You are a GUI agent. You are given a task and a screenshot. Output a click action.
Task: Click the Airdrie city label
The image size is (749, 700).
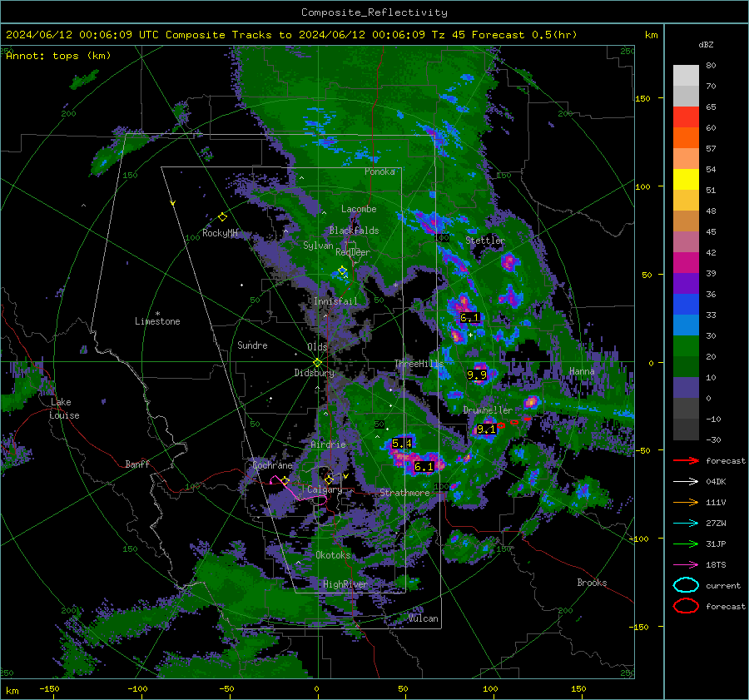328,444
